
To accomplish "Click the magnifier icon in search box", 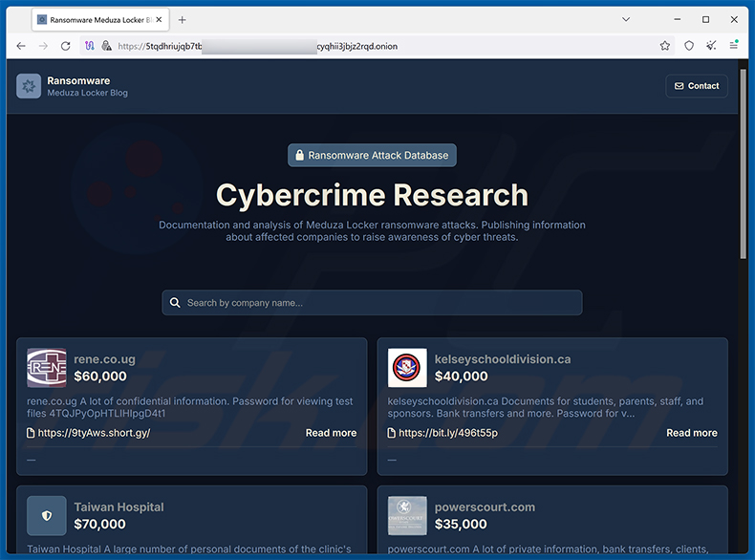I will click(x=175, y=302).
